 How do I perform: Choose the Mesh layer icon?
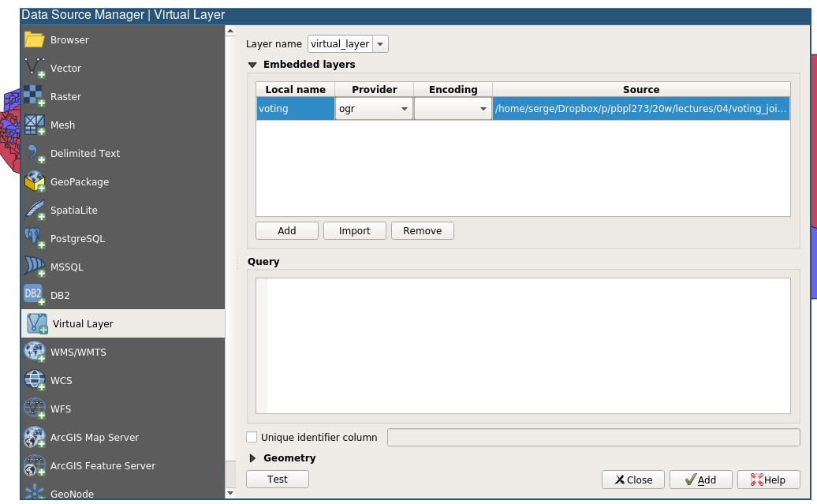[x=35, y=125]
